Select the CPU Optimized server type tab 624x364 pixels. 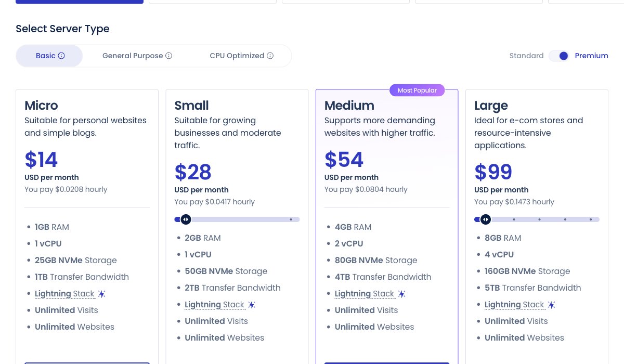click(x=241, y=56)
